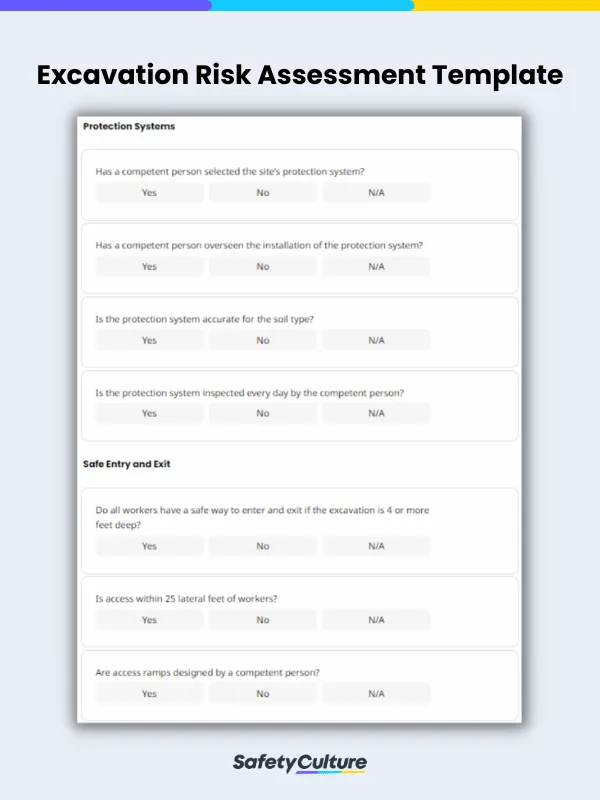Mark No for protection system inspected every day

pos(263,414)
